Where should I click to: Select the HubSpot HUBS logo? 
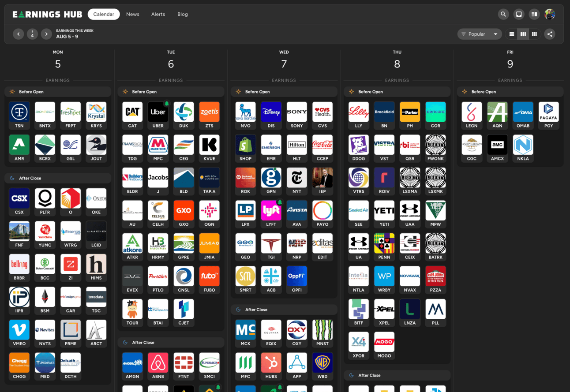click(x=271, y=363)
